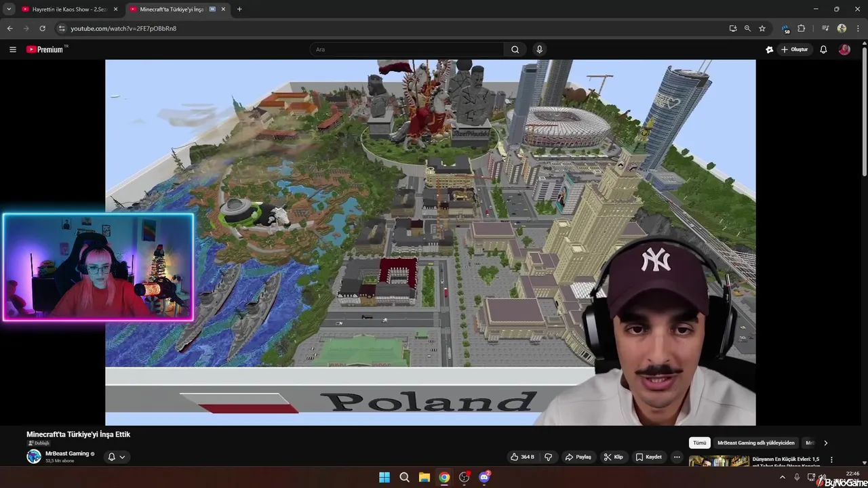This screenshot has height=488, width=868.
Task: Expand the subscription notification bell dropdown
Action: tap(117, 457)
